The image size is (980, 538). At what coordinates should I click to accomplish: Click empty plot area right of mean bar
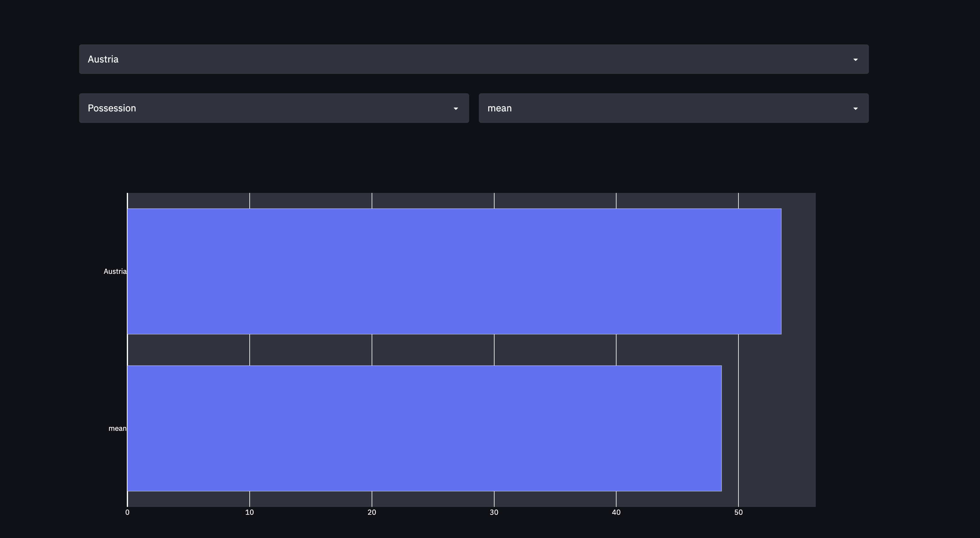[776, 428]
